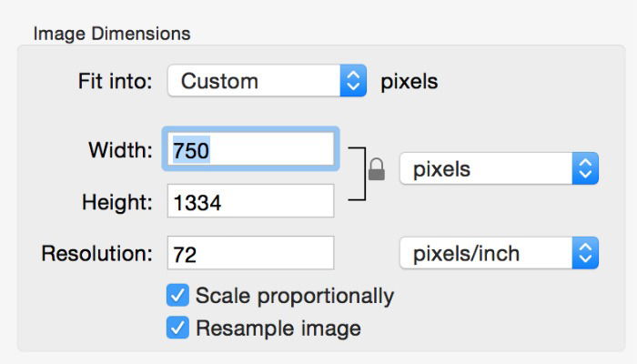Click the Image Dimensions section heading
Screen dimensions: 637x364
[112, 34]
